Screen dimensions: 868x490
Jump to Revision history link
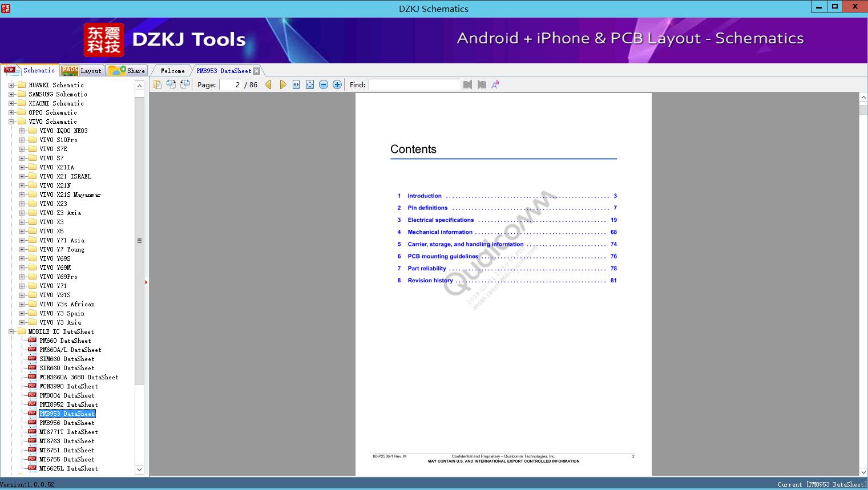coord(430,280)
